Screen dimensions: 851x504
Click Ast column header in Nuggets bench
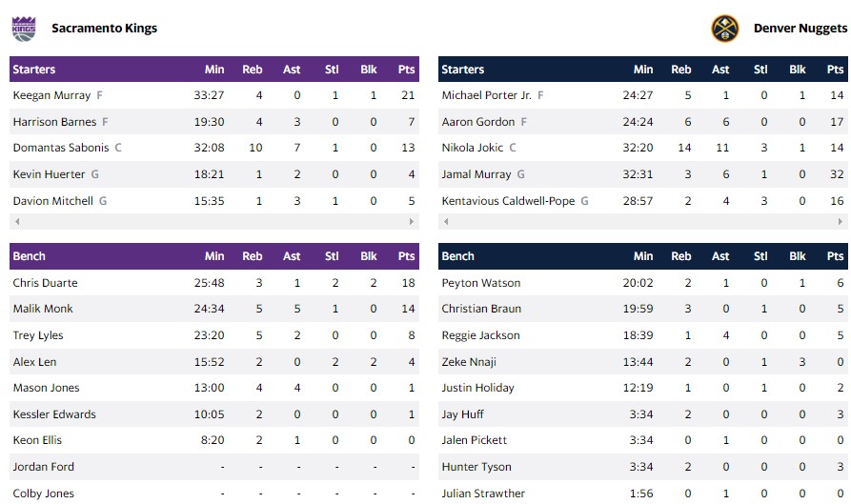tap(720, 256)
